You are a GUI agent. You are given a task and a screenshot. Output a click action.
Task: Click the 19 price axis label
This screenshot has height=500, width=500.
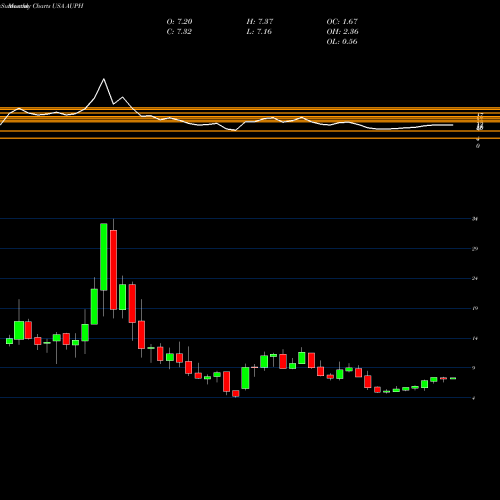coord(475,308)
